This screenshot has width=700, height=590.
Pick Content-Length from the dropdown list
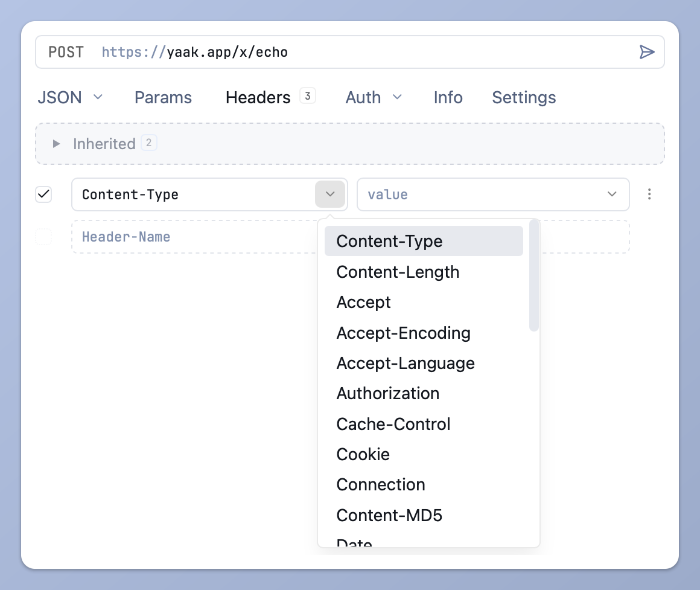click(424, 272)
